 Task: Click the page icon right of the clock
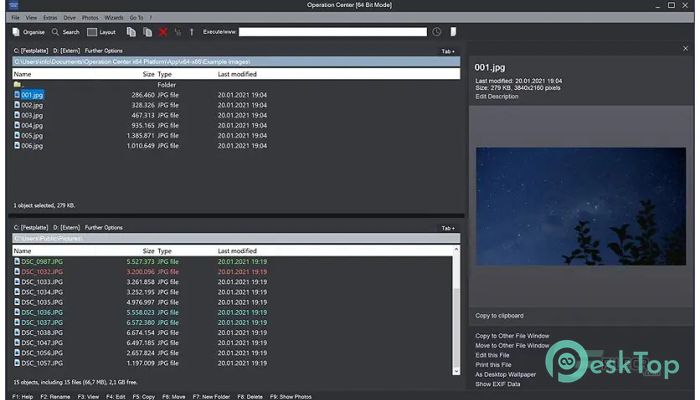pyautogui.click(x=453, y=32)
